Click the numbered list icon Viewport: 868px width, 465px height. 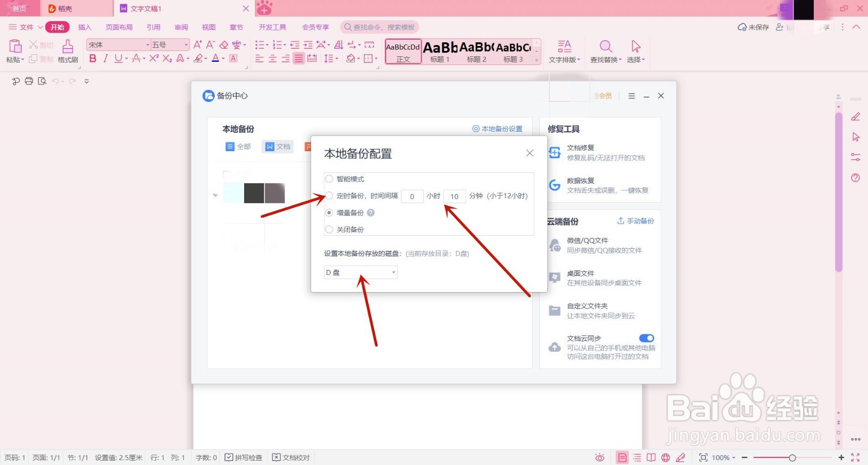[x=277, y=44]
